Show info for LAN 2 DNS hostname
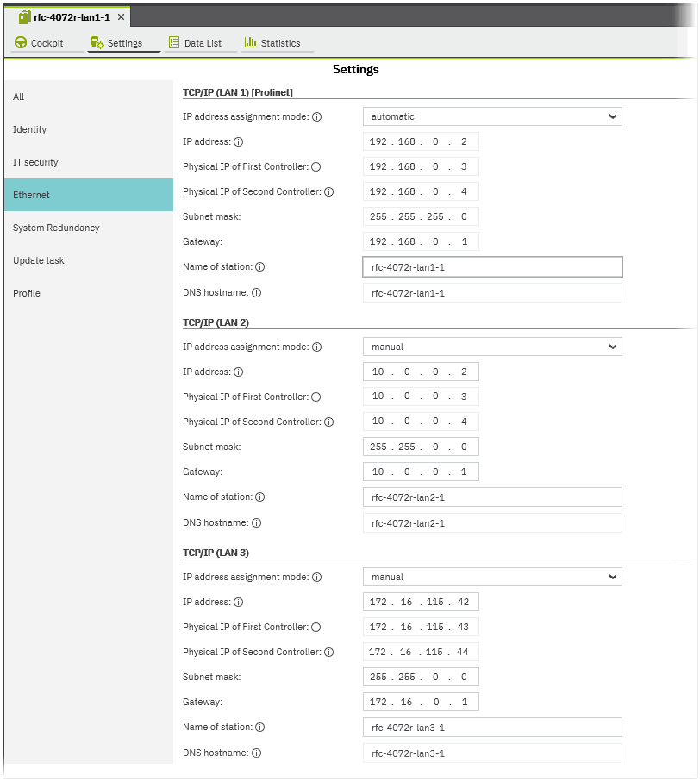 click(x=257, y=523)
